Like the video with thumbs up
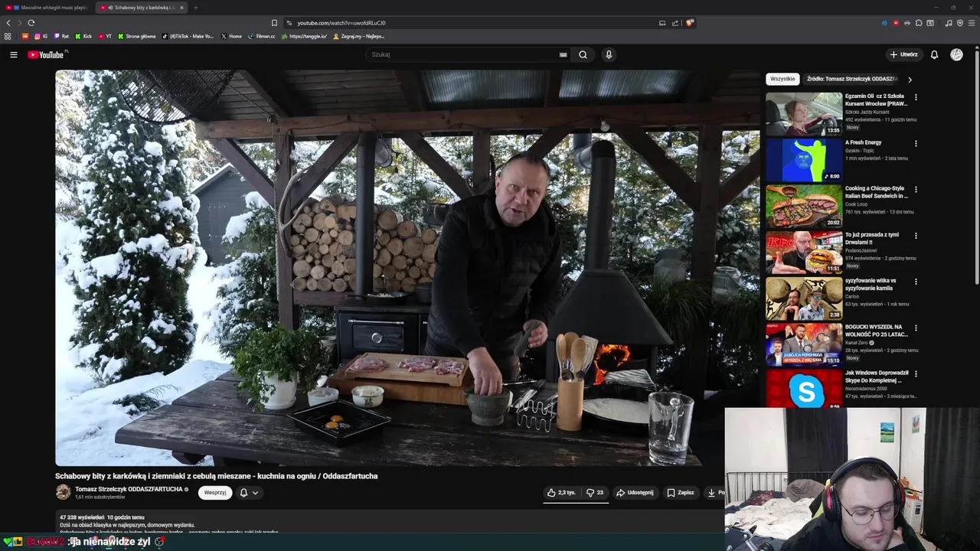The image size is (980, 551). [x=561, y=493]
